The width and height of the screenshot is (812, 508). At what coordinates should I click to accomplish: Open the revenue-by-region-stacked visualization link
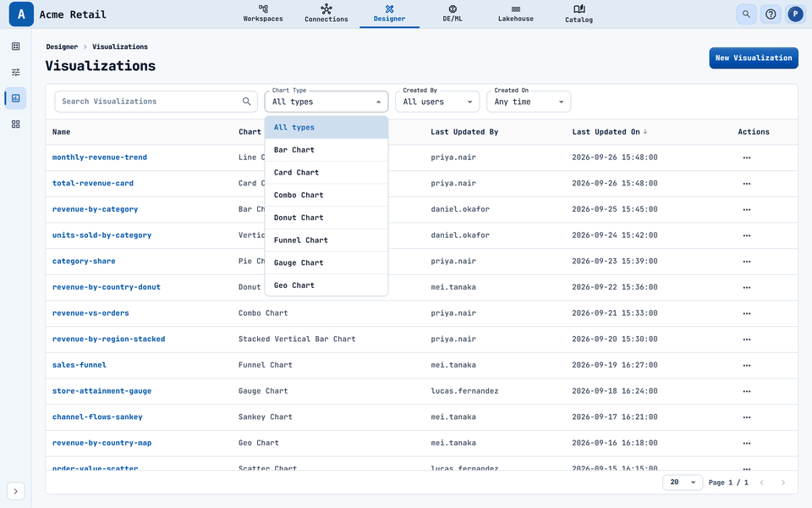coord(109,339)
